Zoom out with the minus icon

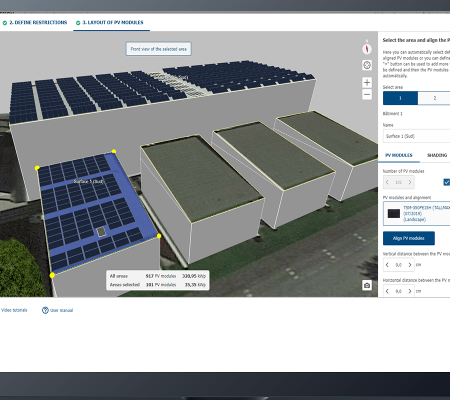pos(367,94)
